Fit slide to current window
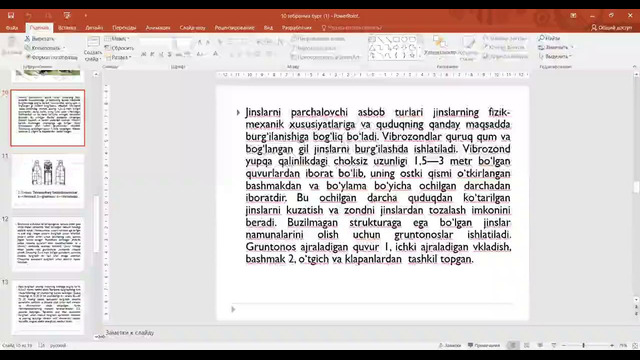640x360 pixels. pyautogui.click(x=635, y=345)
